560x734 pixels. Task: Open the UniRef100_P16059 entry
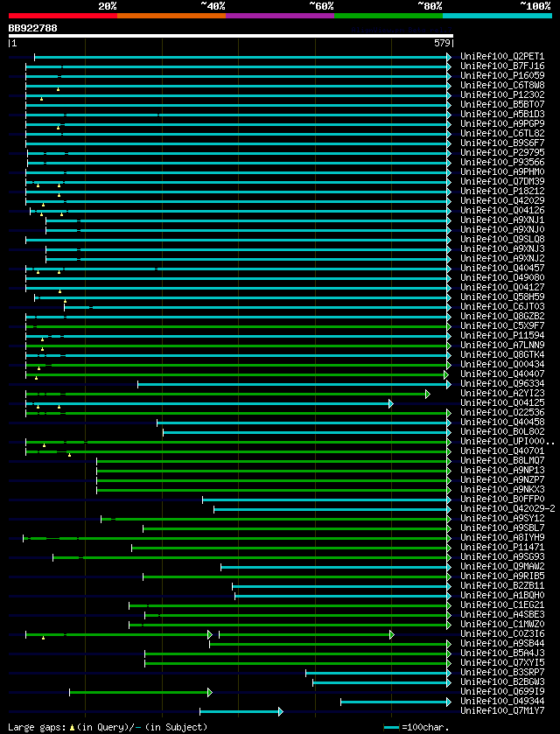click(x=502, y=76)
